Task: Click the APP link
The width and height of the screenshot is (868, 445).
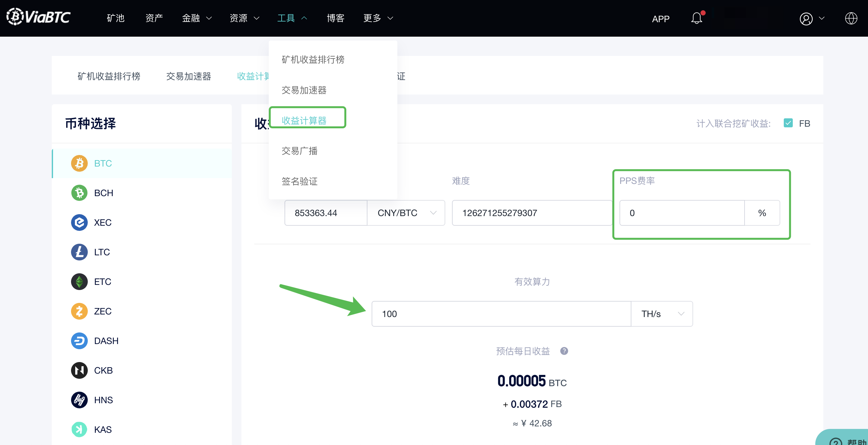Action: 660,19
